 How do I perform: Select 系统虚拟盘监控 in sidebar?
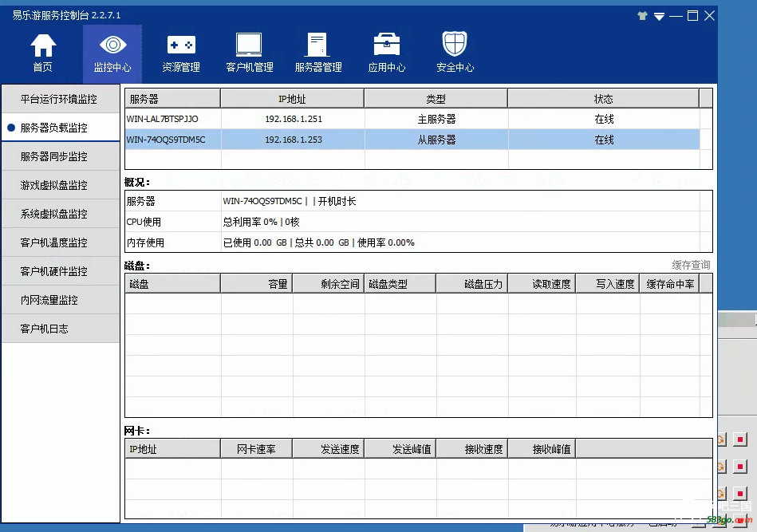(61, 214)
